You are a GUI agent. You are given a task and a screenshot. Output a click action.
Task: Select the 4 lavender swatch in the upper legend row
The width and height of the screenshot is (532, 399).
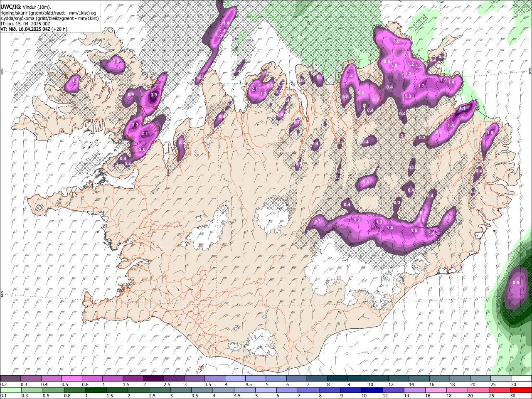[235, 379]
